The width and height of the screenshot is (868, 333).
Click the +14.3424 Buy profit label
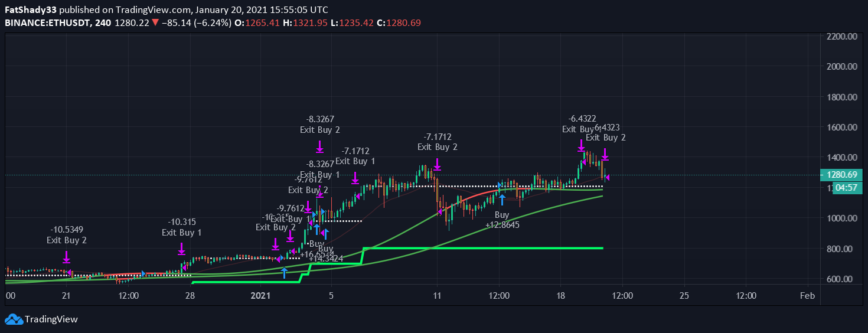pyautogui.click(x=326, y=258)
